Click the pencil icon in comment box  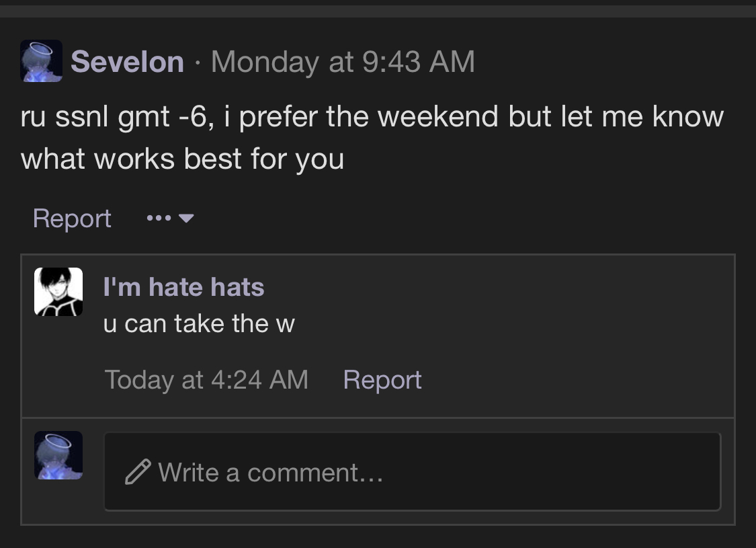[x=137, y=472]
